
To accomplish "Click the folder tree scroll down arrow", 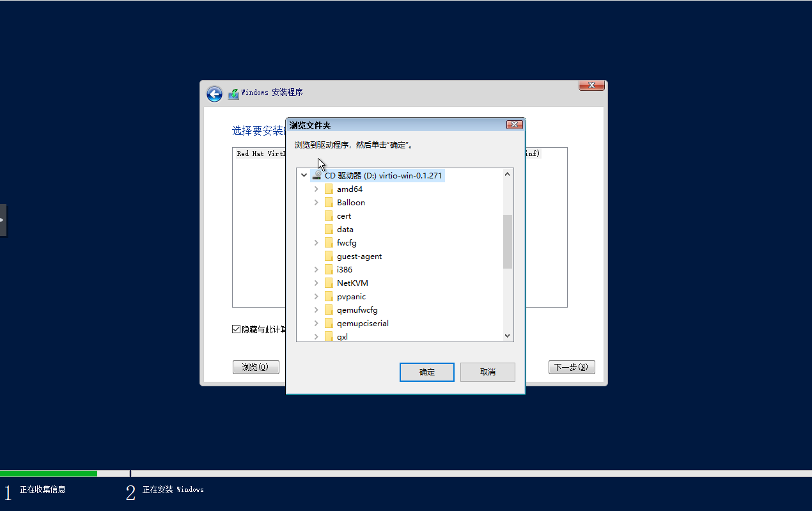I will coord(508,336).
